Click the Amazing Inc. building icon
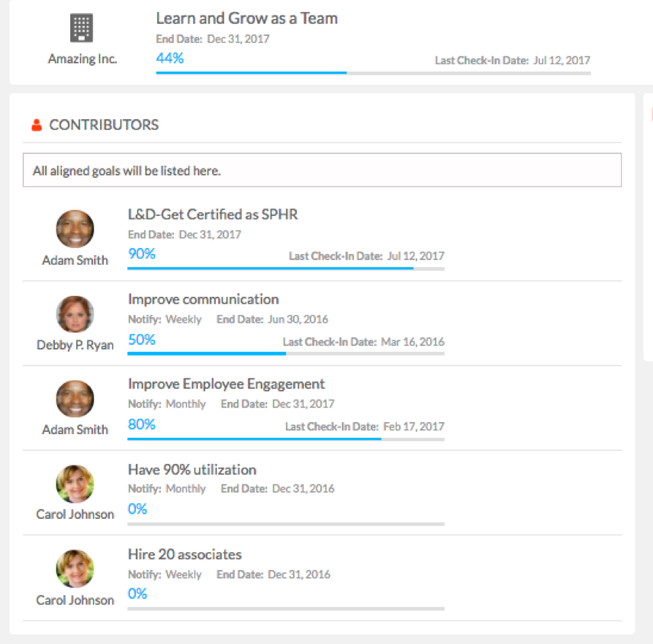Image resolution: width=653 pixels, height=644 pixels. [81, 28]
